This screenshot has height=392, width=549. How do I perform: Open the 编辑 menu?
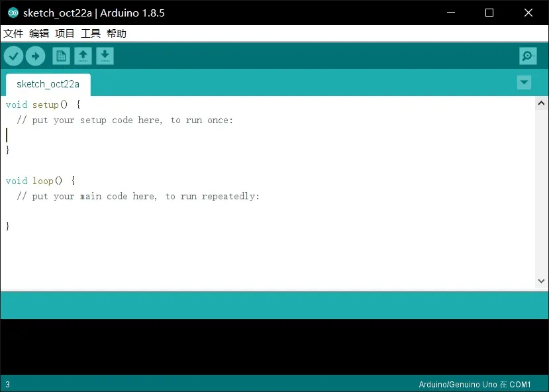pyautogui.click(x=39, y=33)
